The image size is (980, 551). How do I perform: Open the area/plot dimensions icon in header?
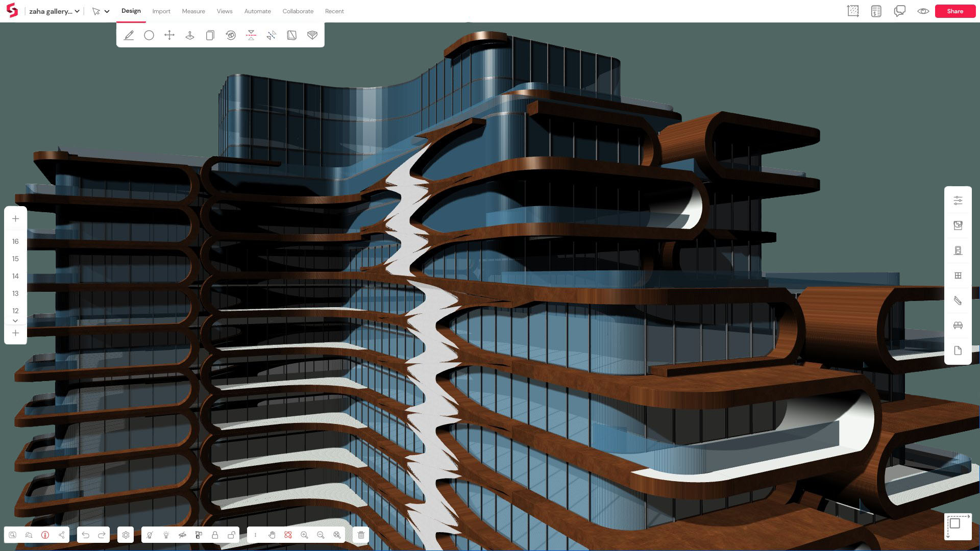[x=853, y=11]
